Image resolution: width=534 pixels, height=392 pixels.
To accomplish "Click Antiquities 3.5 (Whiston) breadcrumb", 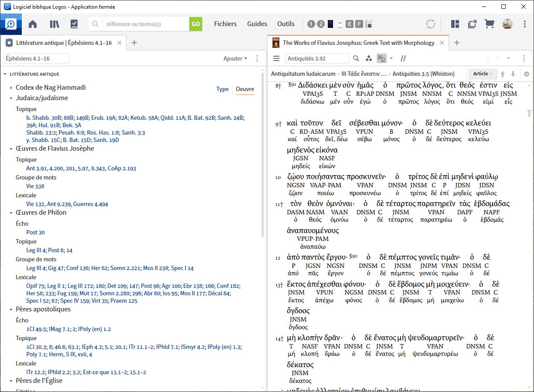I will 424,74.
